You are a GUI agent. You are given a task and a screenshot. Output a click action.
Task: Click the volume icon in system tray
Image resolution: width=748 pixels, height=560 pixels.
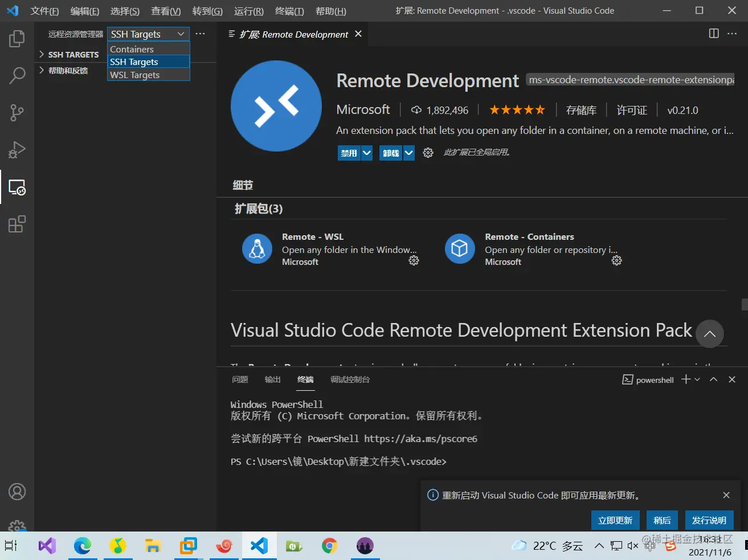click(633, 546)
